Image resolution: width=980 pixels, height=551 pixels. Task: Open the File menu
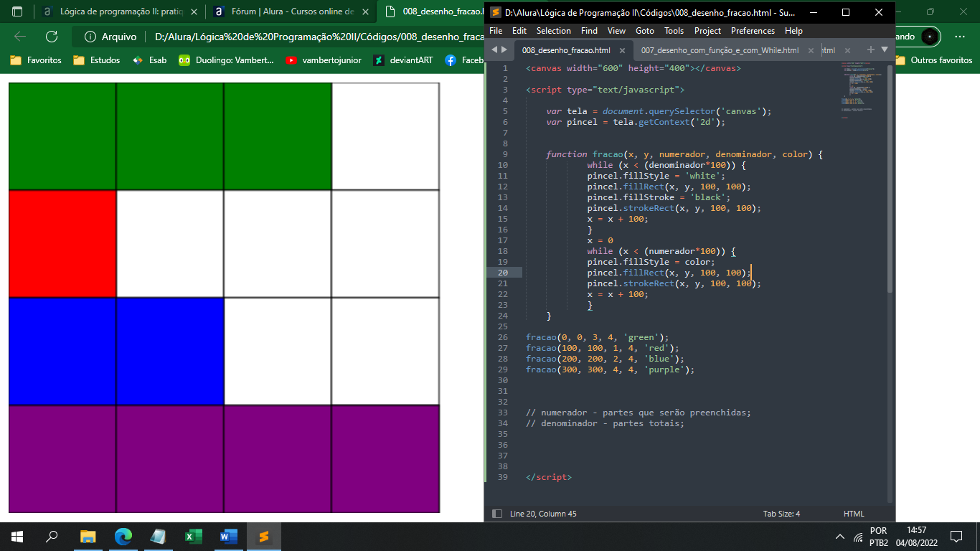click(x=496, y=31)
